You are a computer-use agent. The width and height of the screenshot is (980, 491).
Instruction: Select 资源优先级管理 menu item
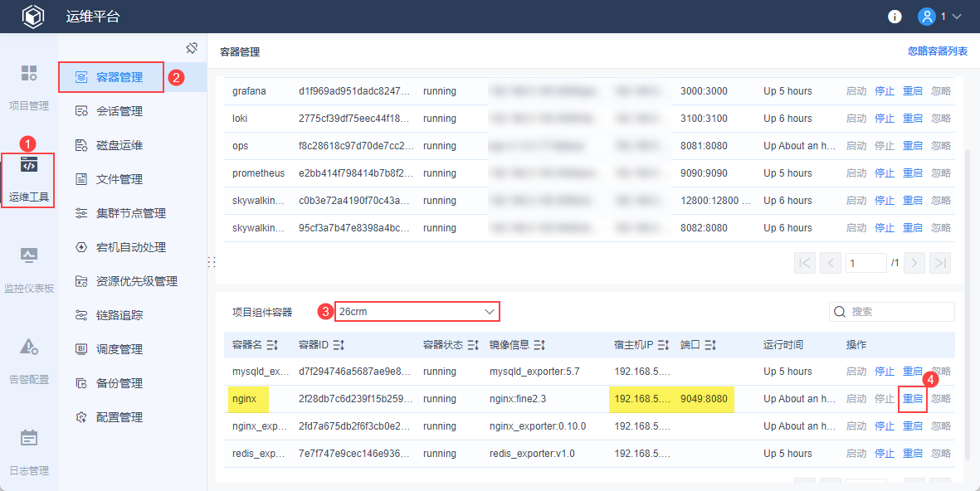(x=136, y=282)
